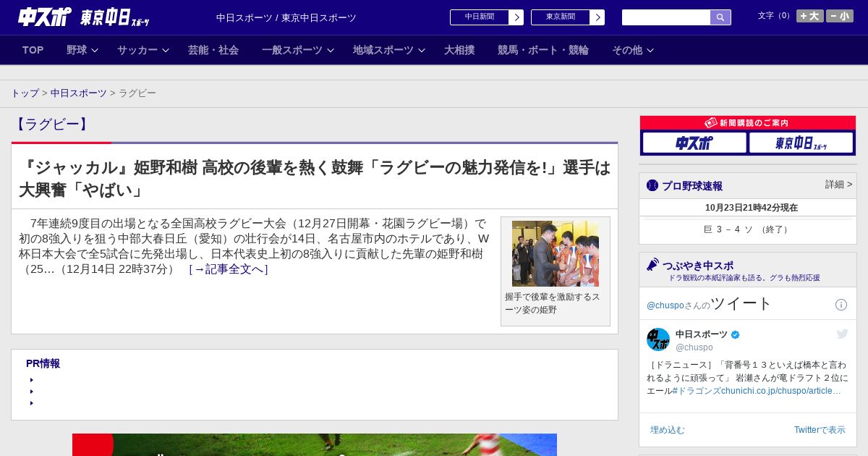
Task: Click 中スポ newspaper subscription banner
Action: click(694, 143)
